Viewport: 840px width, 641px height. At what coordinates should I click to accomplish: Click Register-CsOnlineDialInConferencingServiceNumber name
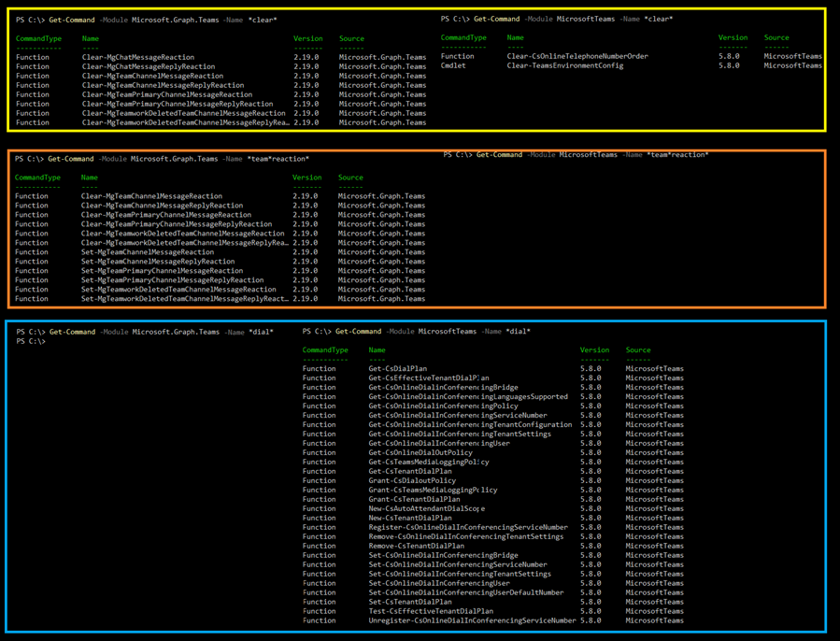[468, 527]
